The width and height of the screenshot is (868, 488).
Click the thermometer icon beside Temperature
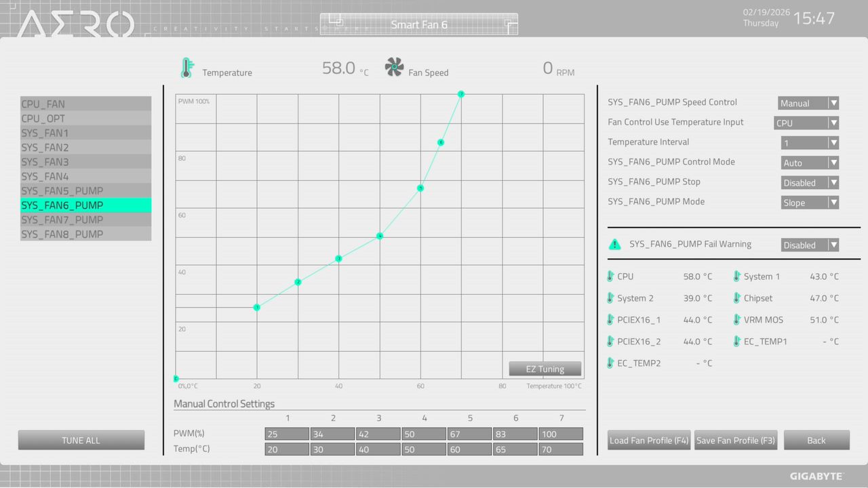(186, 68)
